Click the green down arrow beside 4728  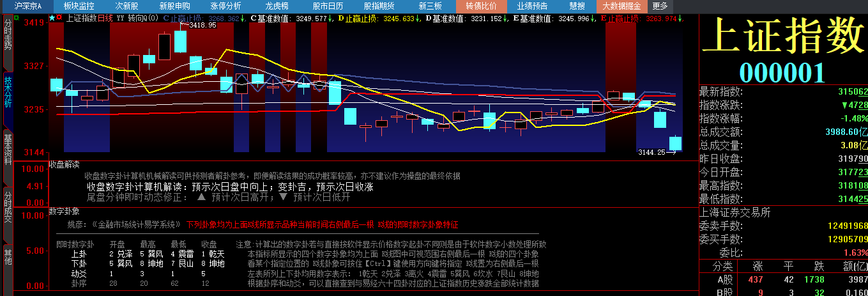point(844,105)
